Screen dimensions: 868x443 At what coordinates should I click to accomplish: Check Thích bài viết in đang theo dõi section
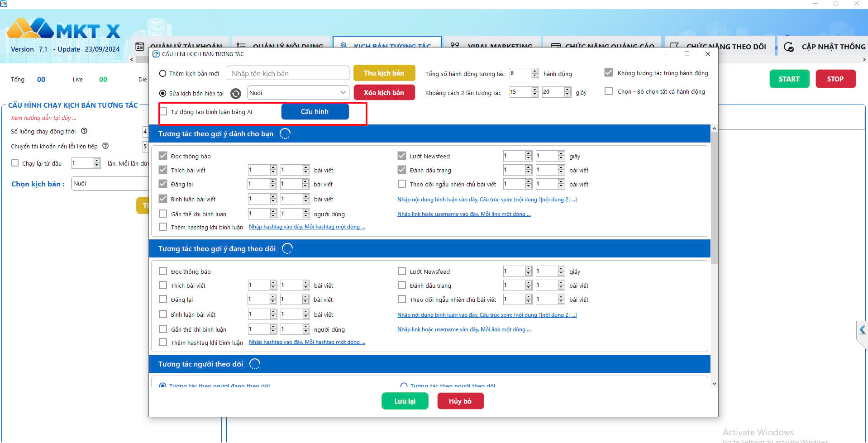click(163, 285)
